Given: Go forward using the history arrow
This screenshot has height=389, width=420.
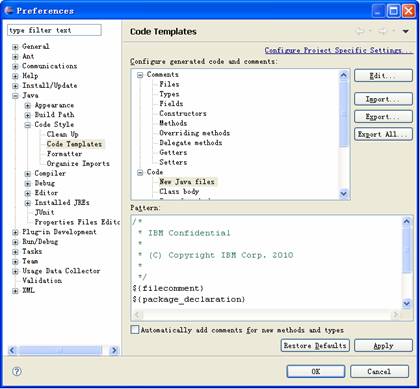Looking at the screenshot, I should tap(382, 31).
